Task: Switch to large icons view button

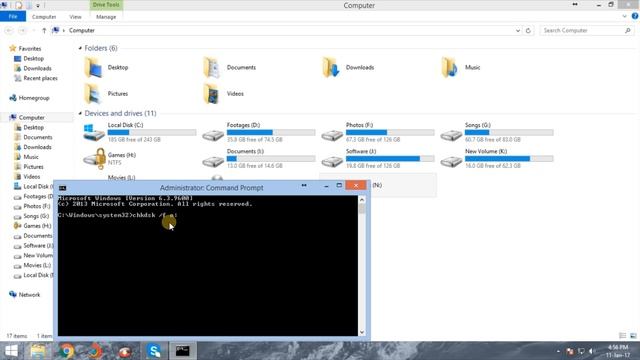Action: point(633,336)
